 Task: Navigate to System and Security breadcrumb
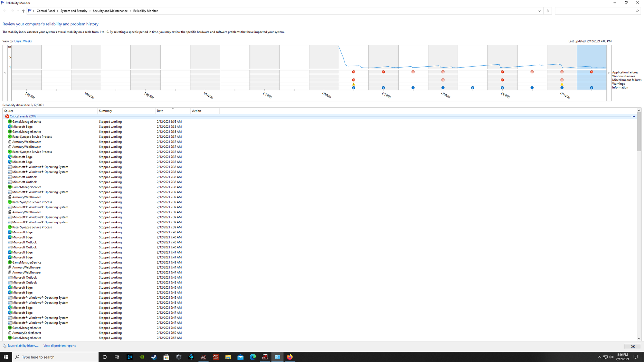(x=74, y=11)
